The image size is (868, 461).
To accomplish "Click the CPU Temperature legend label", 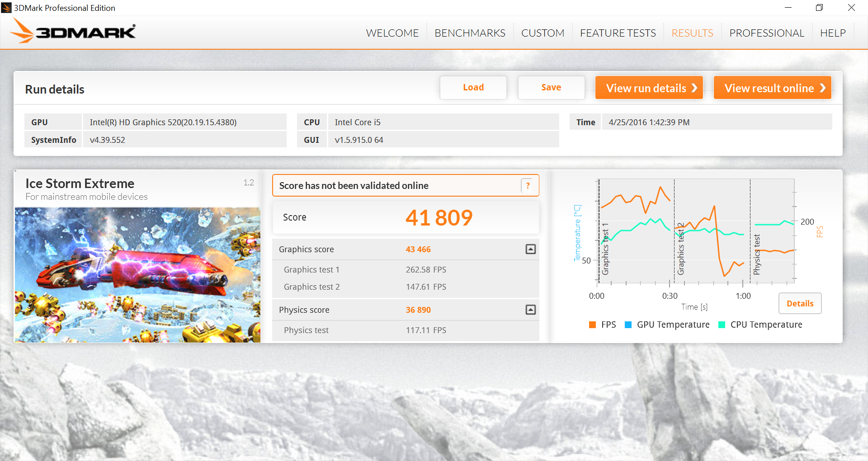I will coord(766,325).
